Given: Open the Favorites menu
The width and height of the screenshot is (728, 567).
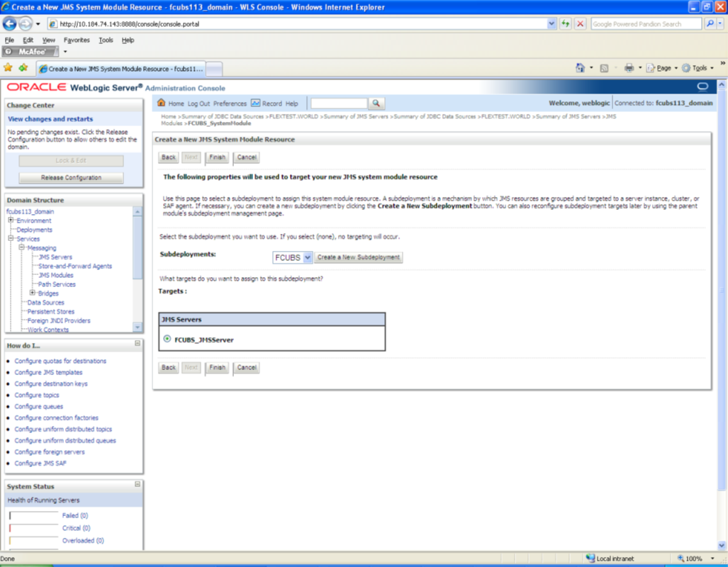Looking at the screenshot, I should (77, 40).
